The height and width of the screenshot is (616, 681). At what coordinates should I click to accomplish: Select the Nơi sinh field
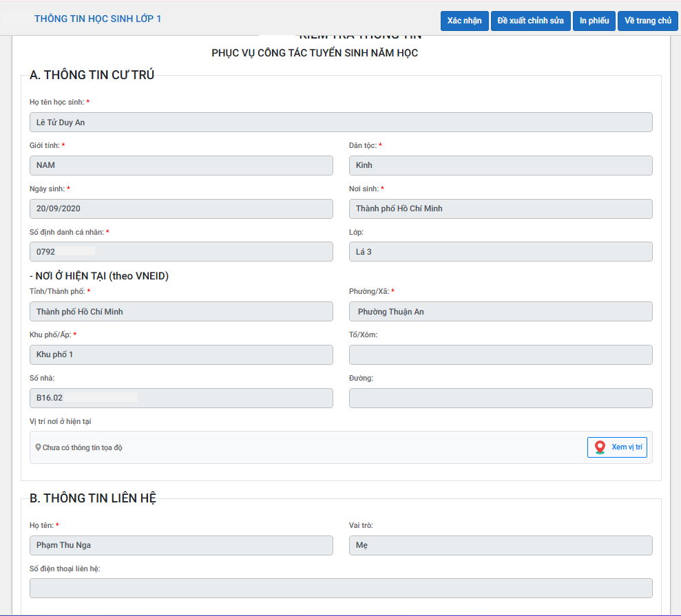pos(501,209)
